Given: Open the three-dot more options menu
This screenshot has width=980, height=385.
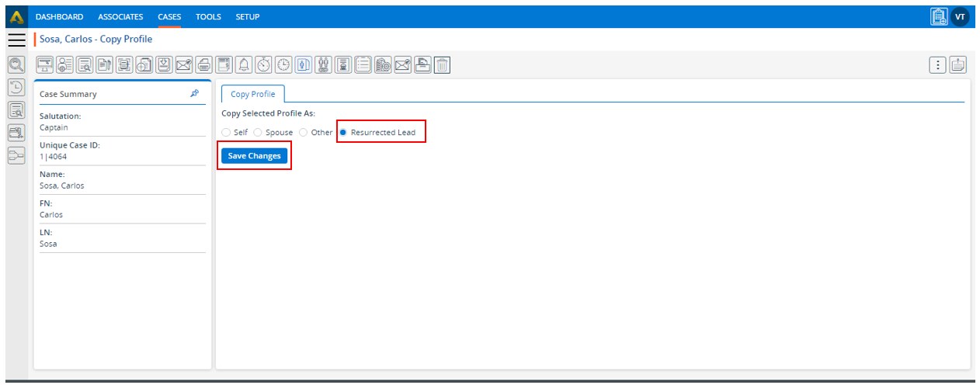Looking at the screenshot, I should [x=938, y=65].
